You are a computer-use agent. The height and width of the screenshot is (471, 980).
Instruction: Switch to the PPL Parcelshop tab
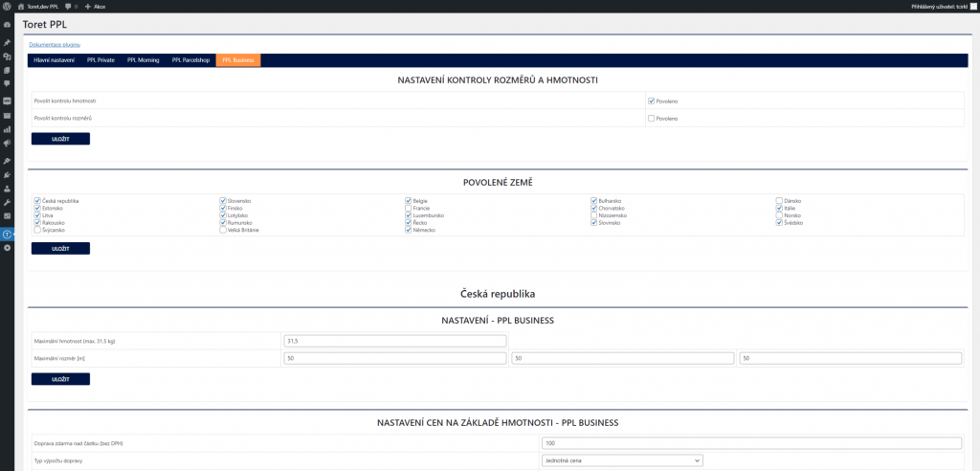point(189,60)
